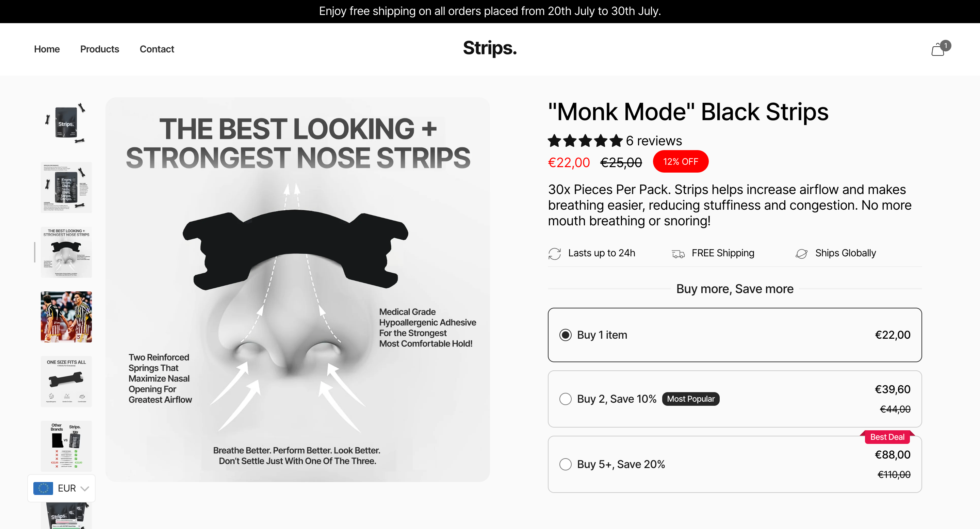Open the 6 reviews link
This screenshot has width=980, height=529.
[x=654, y=141]
